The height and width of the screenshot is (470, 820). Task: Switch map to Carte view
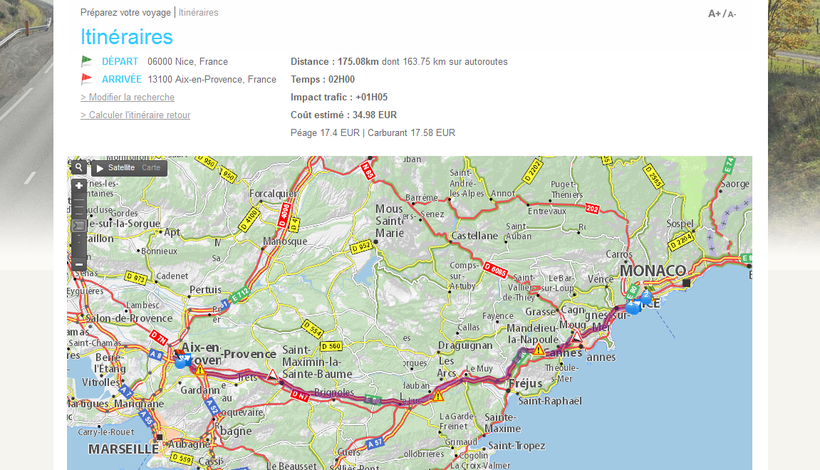pyautogui.click(x=151, y=168)
